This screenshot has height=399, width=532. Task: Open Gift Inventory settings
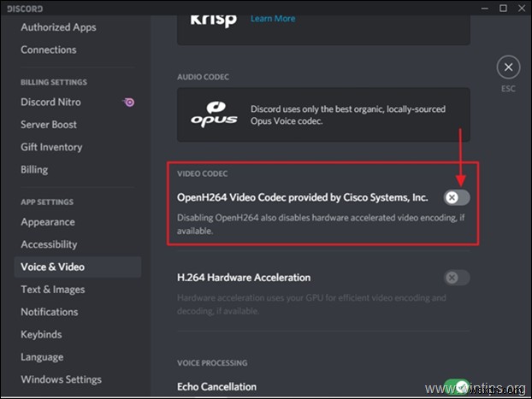51,147
